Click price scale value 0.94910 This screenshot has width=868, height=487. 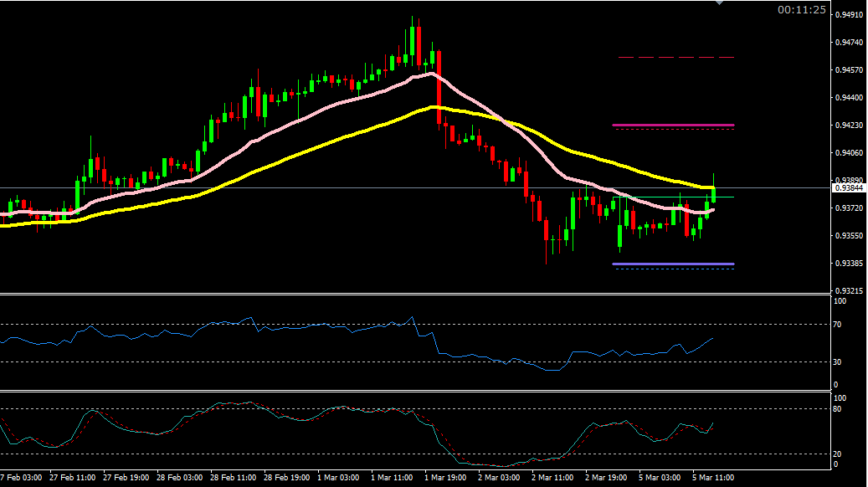850,14
